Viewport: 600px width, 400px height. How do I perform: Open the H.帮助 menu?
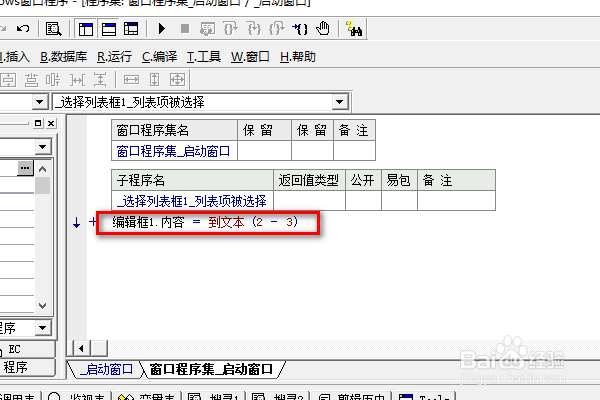pos(298,57)
